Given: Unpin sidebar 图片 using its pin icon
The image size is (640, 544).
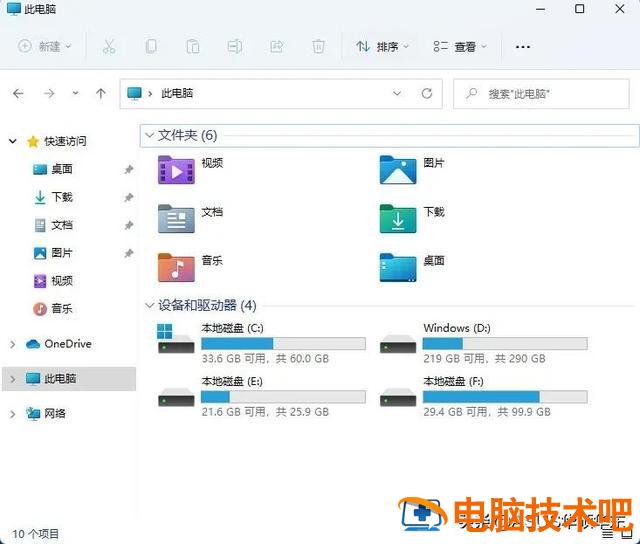Looking at the screenshot, I should pos(129,253).
